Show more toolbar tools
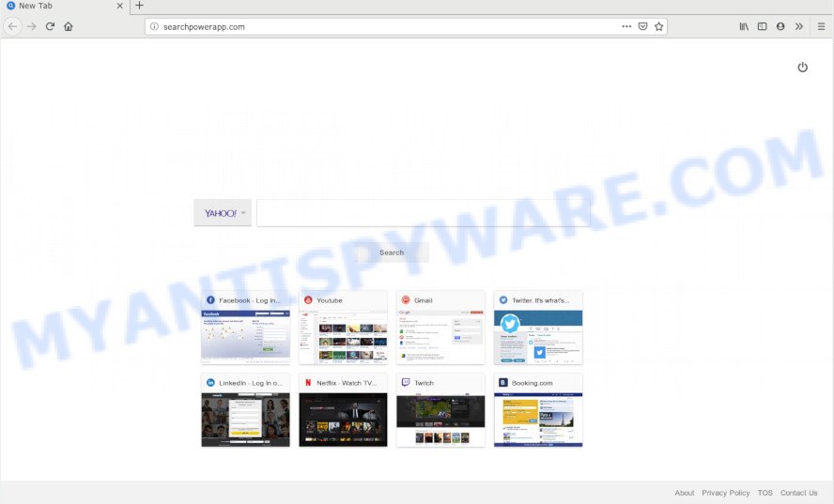Screen dimensions: 834x504 799,26
